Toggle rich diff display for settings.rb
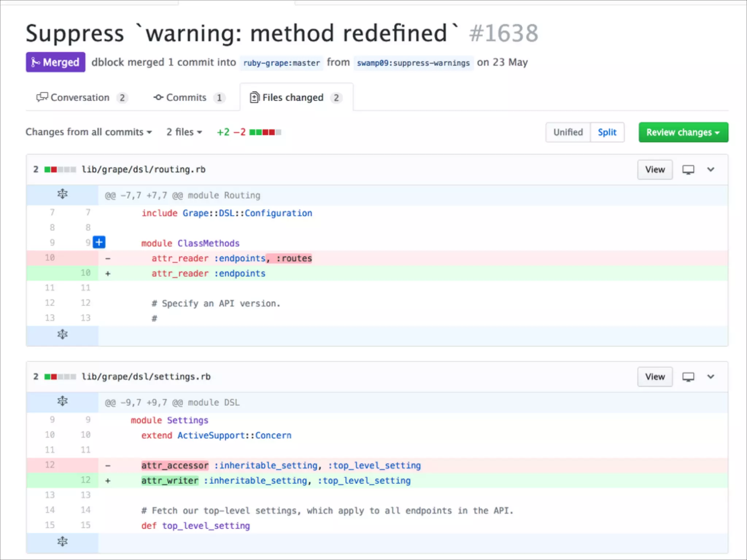 coord(688,377)
